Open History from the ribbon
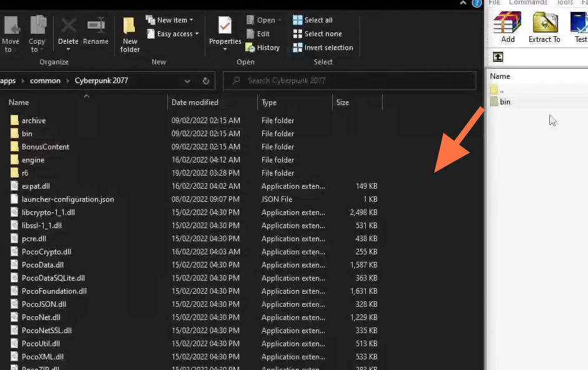Screen dimensions: 588x370 pos(263,47)
